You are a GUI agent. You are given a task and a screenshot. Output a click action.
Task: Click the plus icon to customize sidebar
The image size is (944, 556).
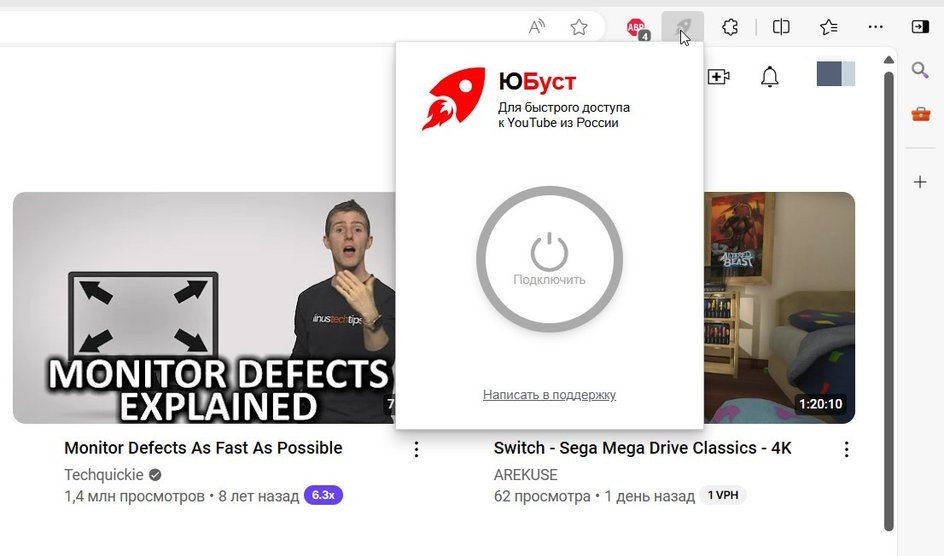[920, 182]
